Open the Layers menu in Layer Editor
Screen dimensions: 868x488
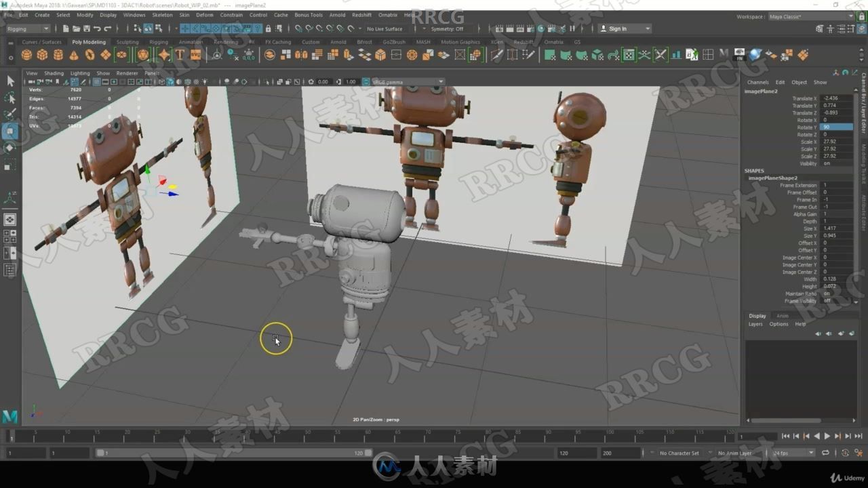click(x=755, y=324)
